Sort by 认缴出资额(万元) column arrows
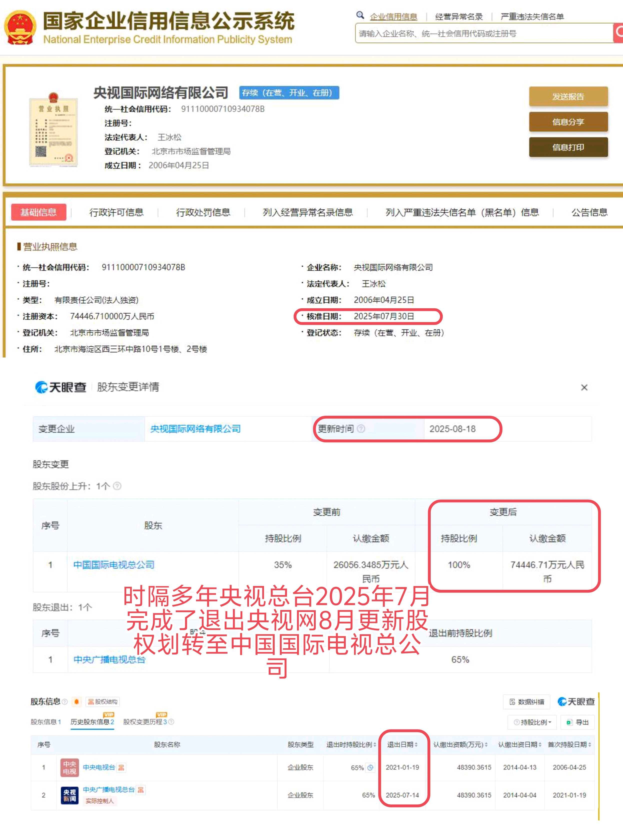This screenshot has width=623, height=840. pos(486,744)
